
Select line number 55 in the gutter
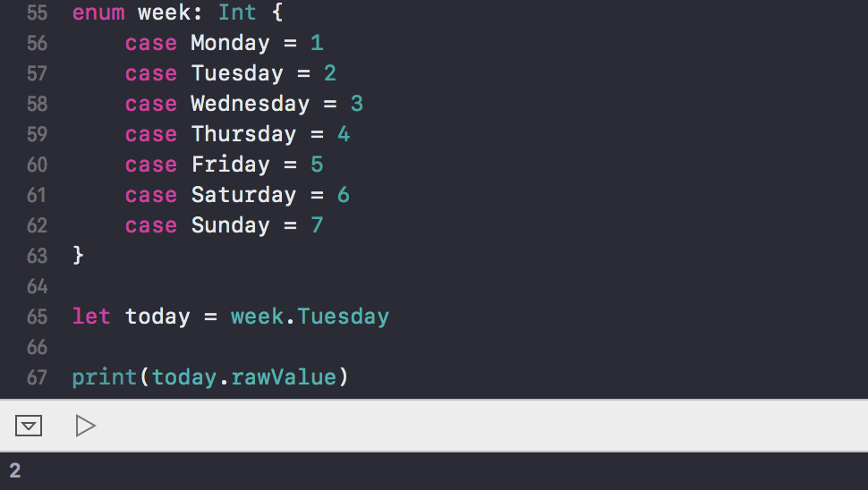[37, 13]
